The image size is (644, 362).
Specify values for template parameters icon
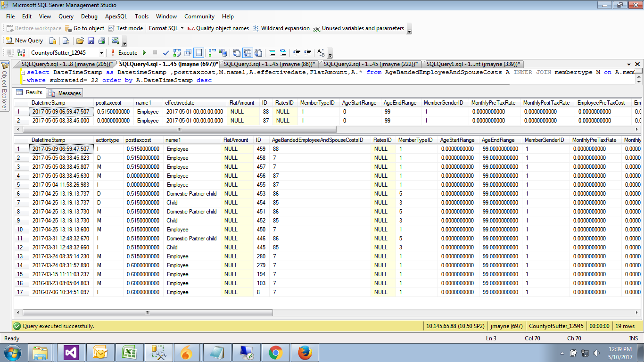pos(321,53)
